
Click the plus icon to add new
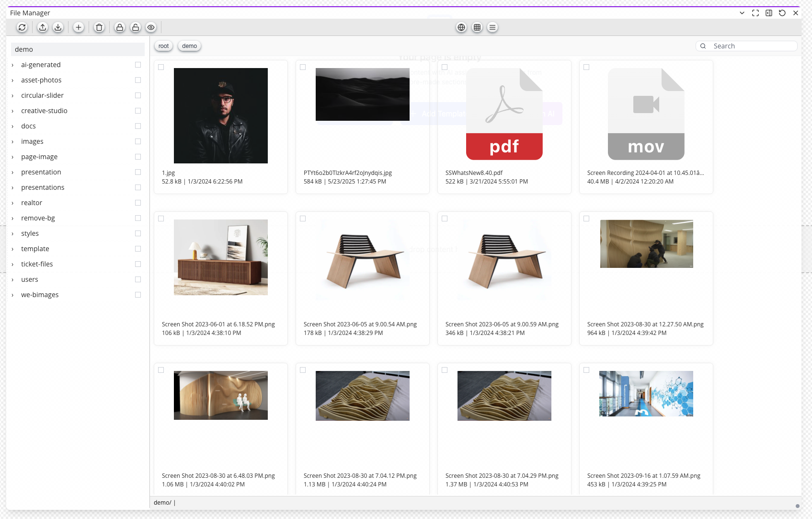[x=79, y=27]
